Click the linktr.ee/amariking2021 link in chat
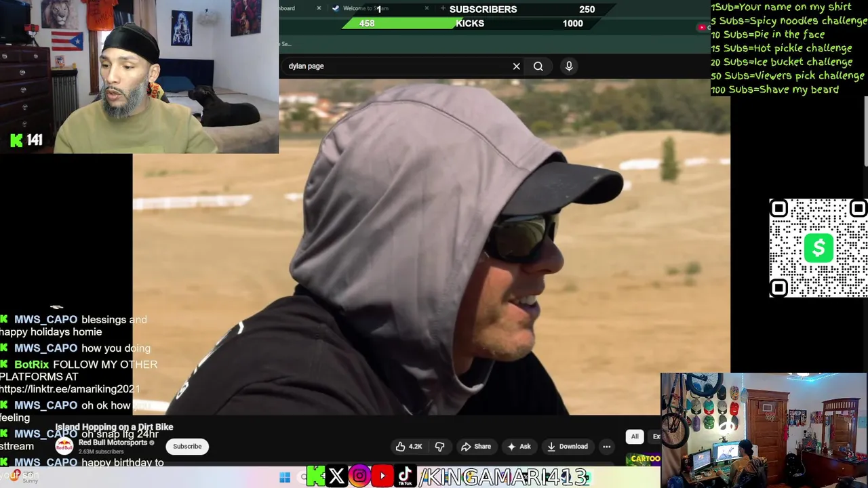The height and width of the screenshot is (488, 868). coord(70,389)
